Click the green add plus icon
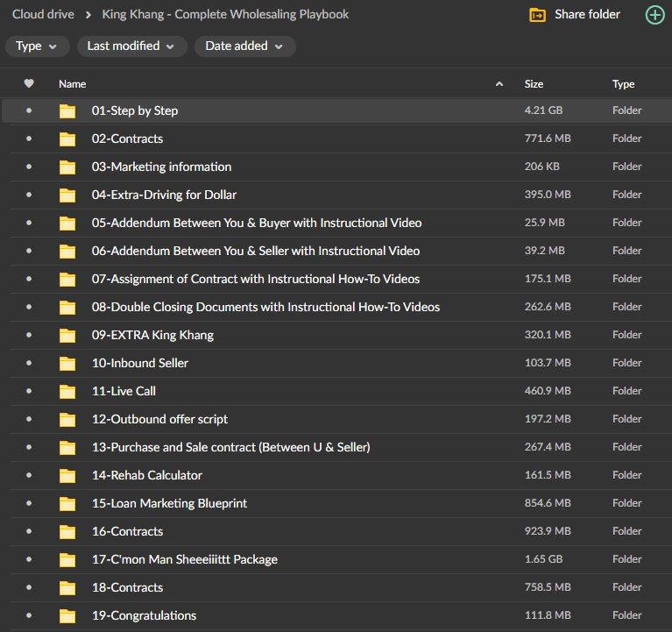The height and width of the screenshot is (632, 672). click(x=654, y=15)
